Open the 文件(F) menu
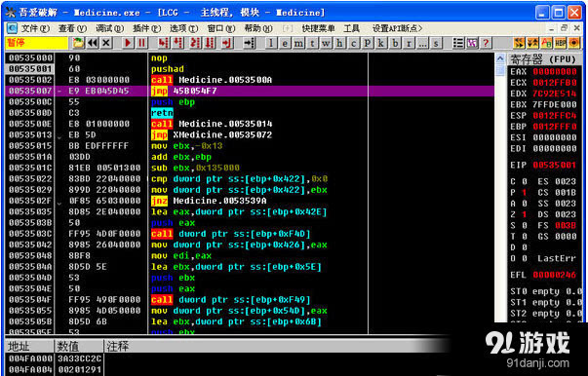 [35, 28]
